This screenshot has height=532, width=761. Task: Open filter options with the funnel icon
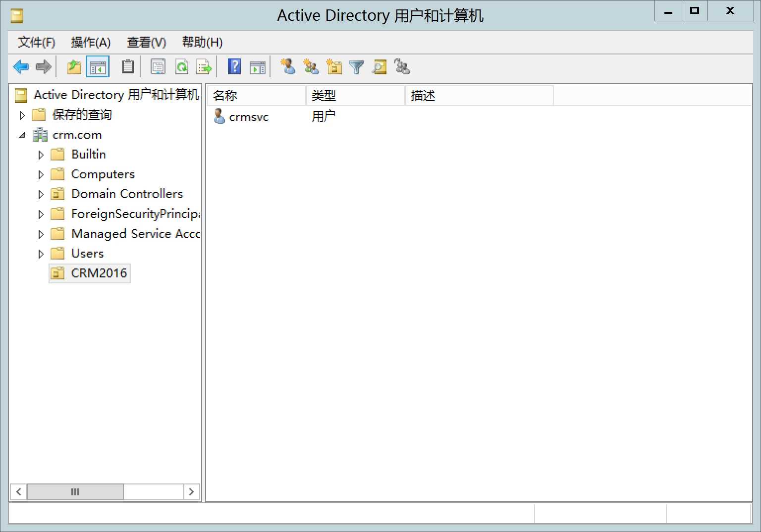[356, 67]
